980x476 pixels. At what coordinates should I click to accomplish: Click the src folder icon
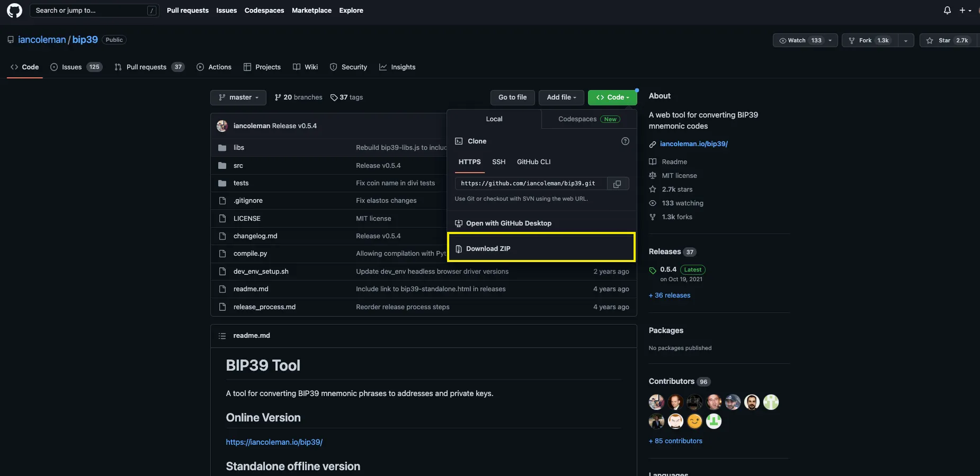(x=222, y=166)
